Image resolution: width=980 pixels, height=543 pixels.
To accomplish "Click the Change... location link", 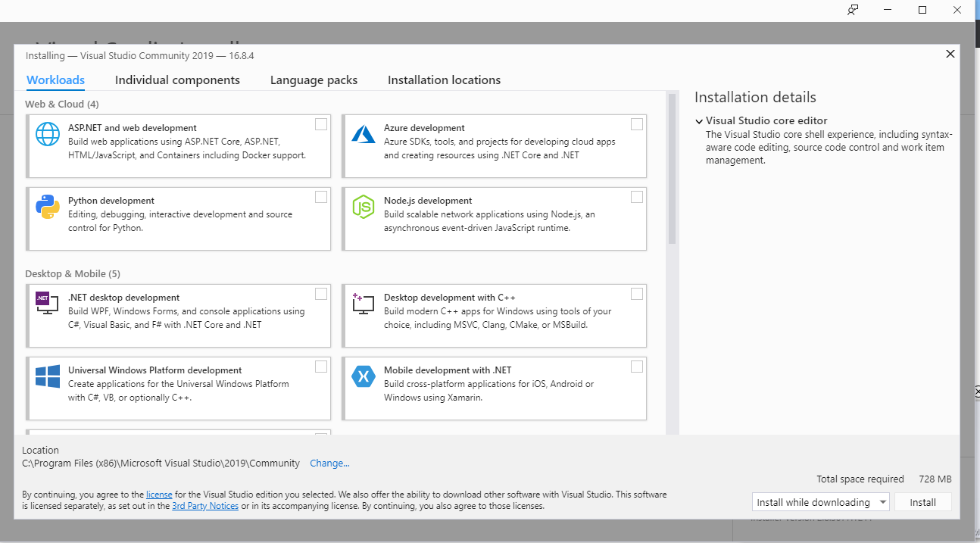I will 329,463.
